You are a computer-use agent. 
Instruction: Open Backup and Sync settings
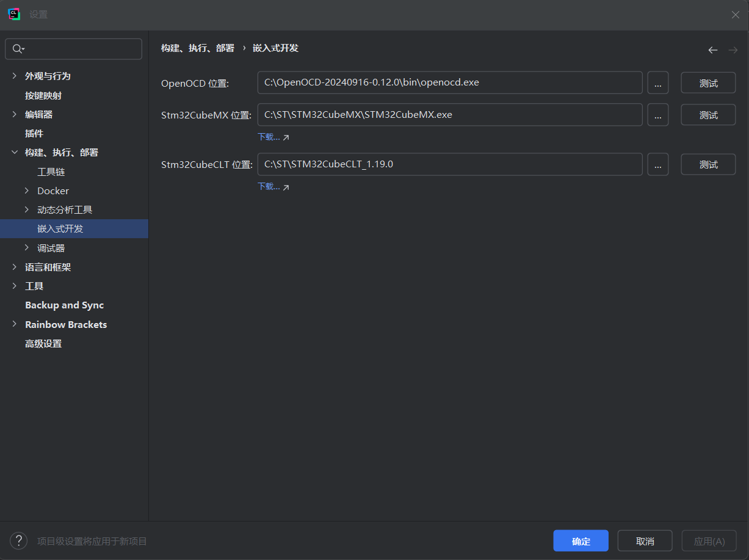pos(64,305)
